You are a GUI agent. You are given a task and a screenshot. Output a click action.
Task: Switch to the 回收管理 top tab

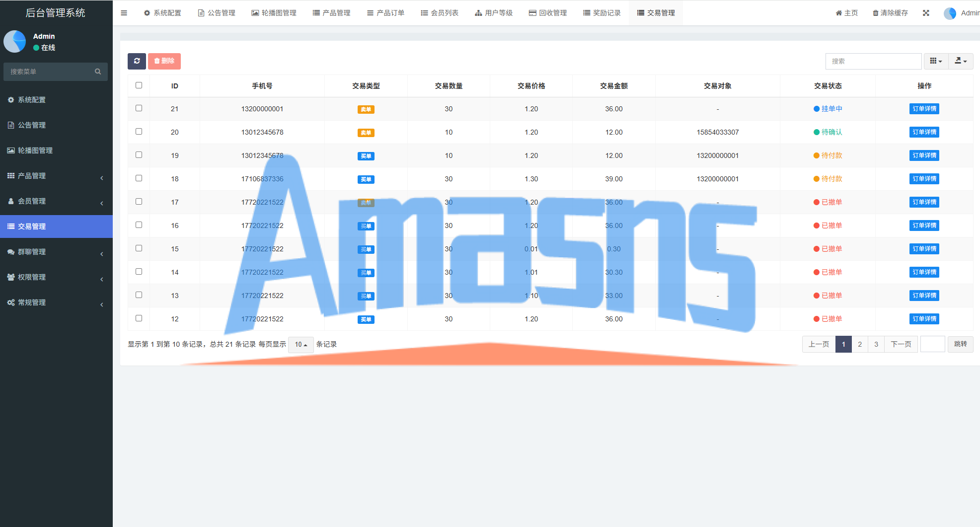tap(547, 13)
